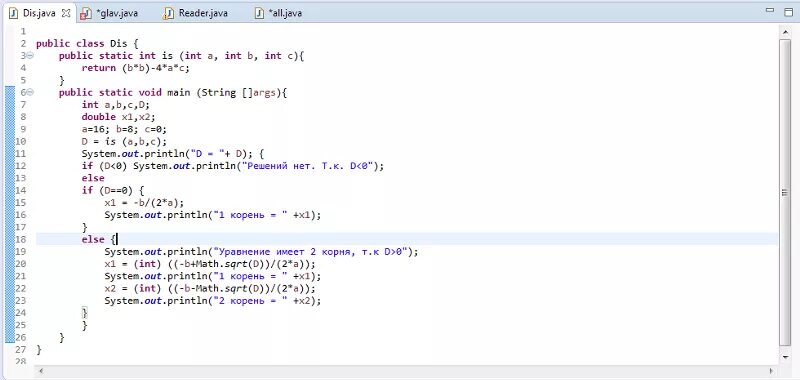Click "main (String []args){" on line 6
Image resolution: width=800 pixels, height=380 pixels.
228,92
